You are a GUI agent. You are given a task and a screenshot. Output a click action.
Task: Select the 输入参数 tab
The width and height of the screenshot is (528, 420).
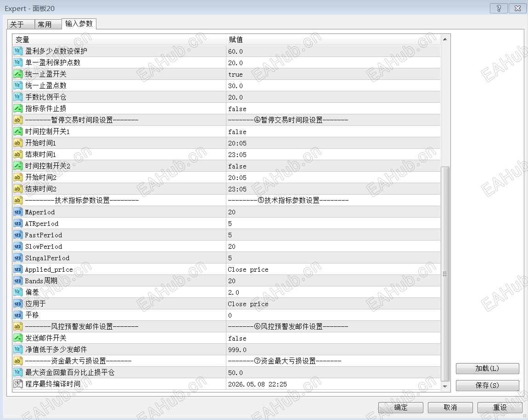[79, 23]
